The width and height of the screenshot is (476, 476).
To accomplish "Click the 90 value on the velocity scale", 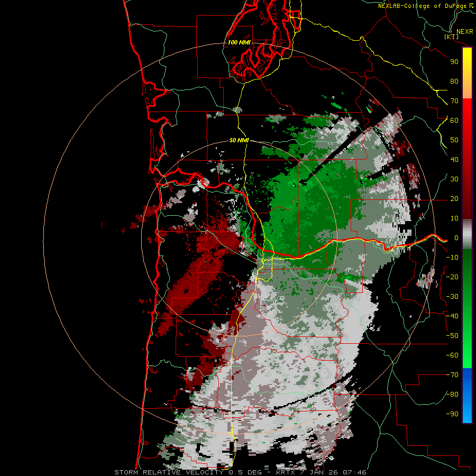I will (x=454, y=62).
